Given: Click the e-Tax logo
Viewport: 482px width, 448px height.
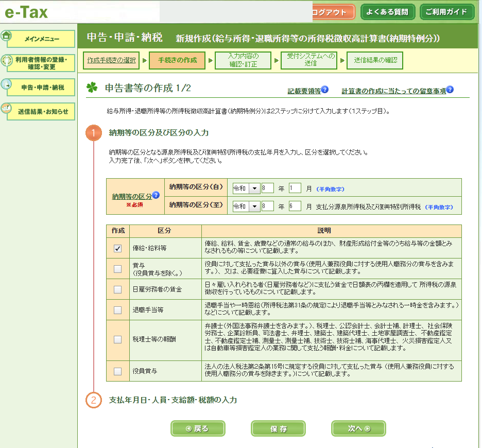Looking at the screenshot, I should pyautogui.click(x=26, y=12).
